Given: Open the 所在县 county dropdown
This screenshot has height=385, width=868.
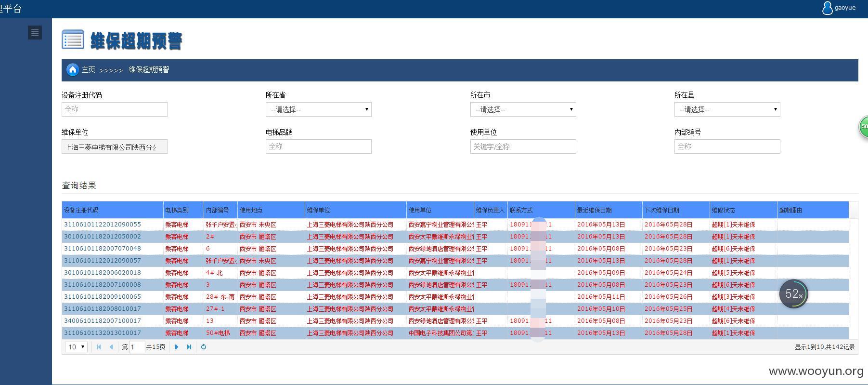Looking at the screenshot, I should pyautogui.click(x=727, y=109).
